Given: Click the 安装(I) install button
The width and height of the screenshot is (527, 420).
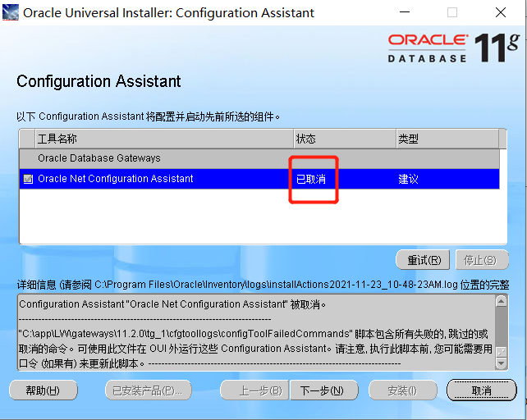Looking at the screenshot, I should [403, 390].
